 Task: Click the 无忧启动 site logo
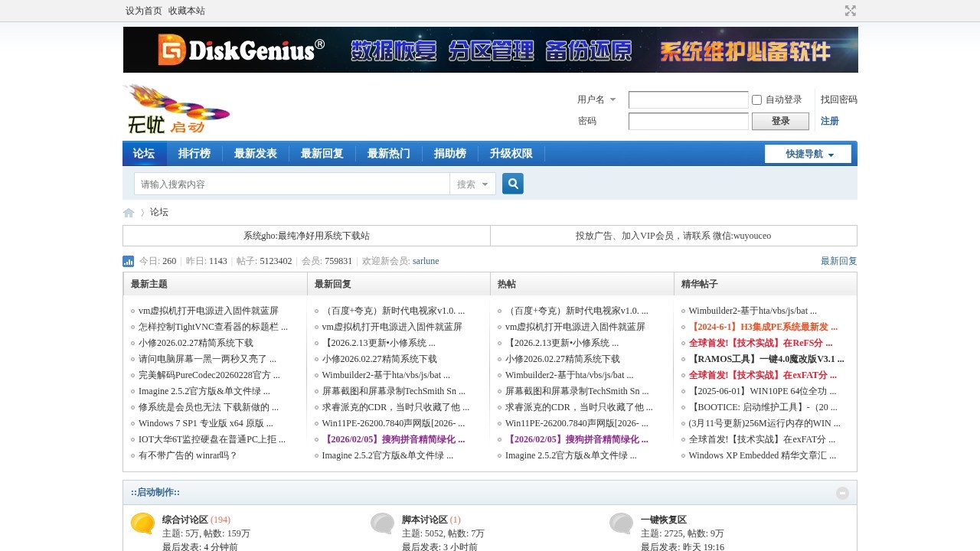(175, 109)
